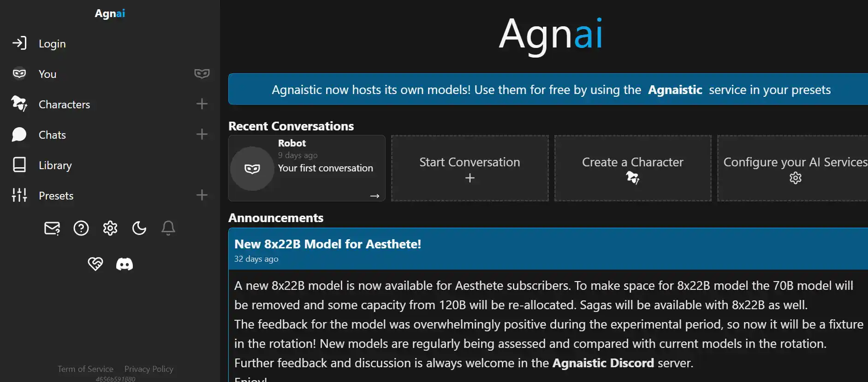
Task: Open the Term of Service link
Action: pos(85,369)
